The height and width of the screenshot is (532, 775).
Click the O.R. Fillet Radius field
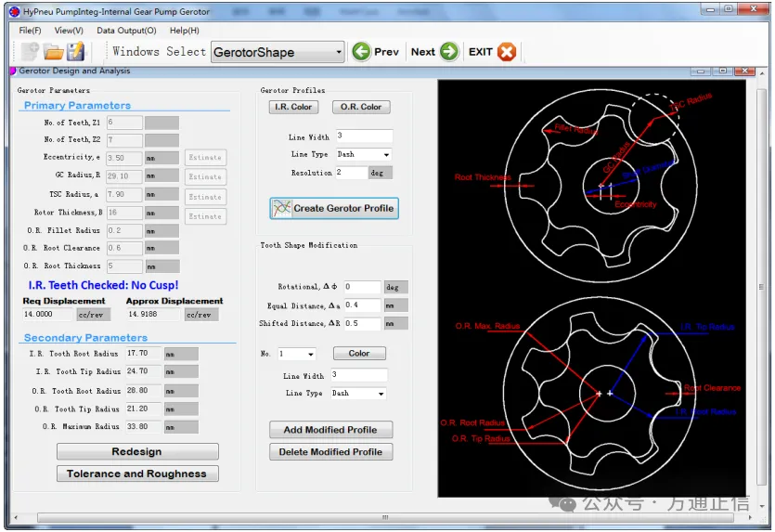(x=124, y=231)
